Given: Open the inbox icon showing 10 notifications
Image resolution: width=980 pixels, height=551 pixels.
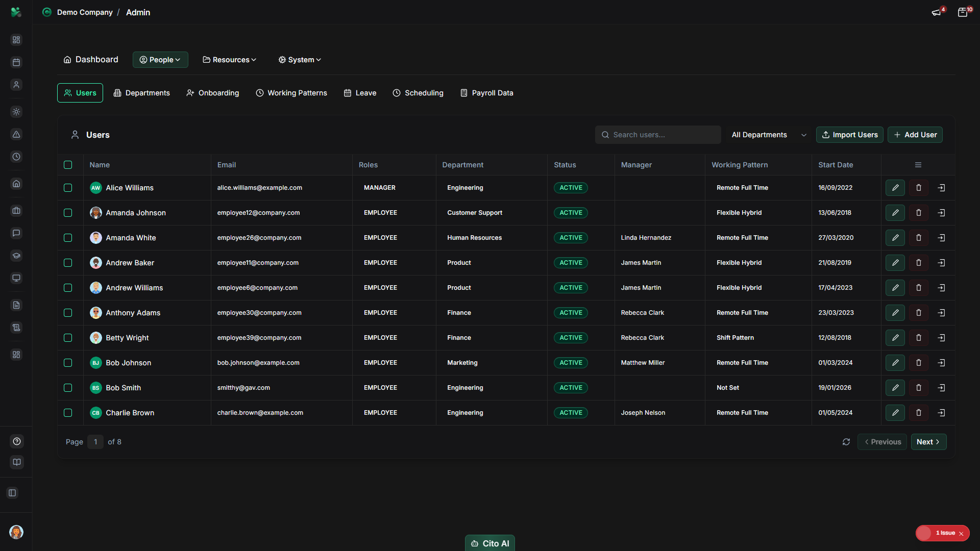Looking at the screenshot, I should pos(964,12).
